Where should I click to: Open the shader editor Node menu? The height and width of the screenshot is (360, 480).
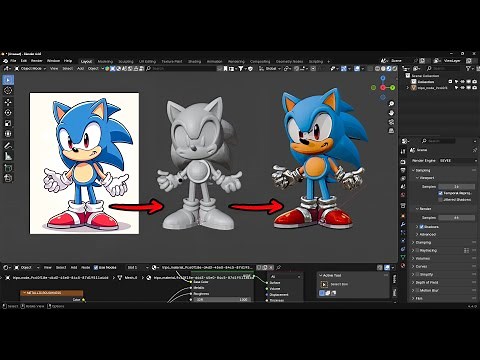coord(86,267)
